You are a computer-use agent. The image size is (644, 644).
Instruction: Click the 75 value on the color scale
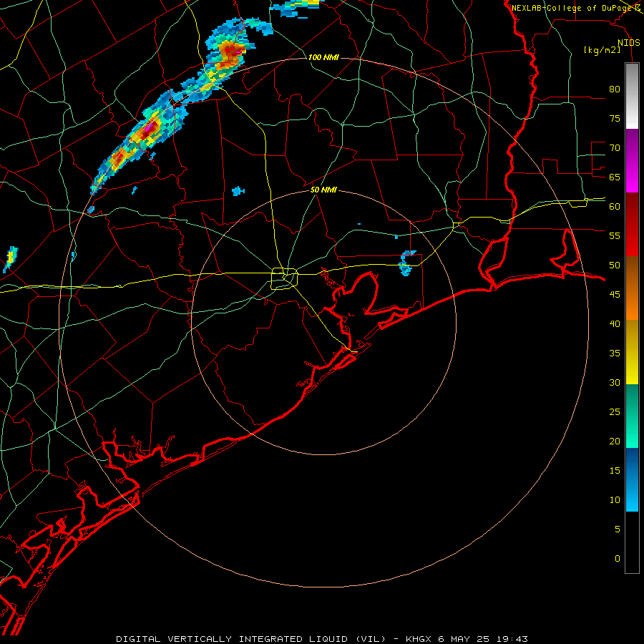coord(615,118)
